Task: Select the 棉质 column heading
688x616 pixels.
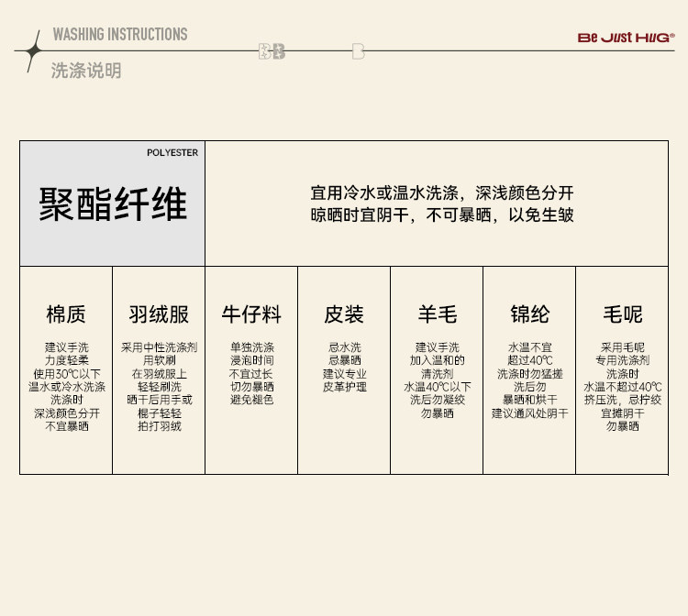Action: pyautogui.click(x=66, y=314)
